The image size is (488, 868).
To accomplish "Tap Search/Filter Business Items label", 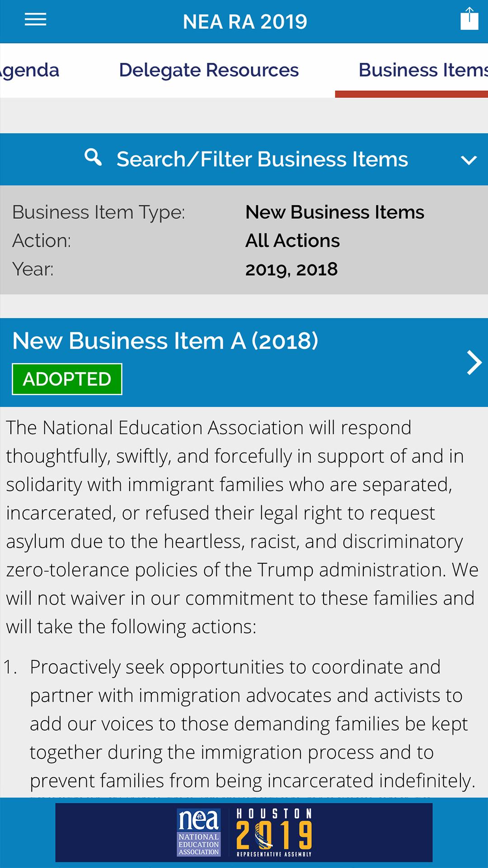I will click(262, 159).
